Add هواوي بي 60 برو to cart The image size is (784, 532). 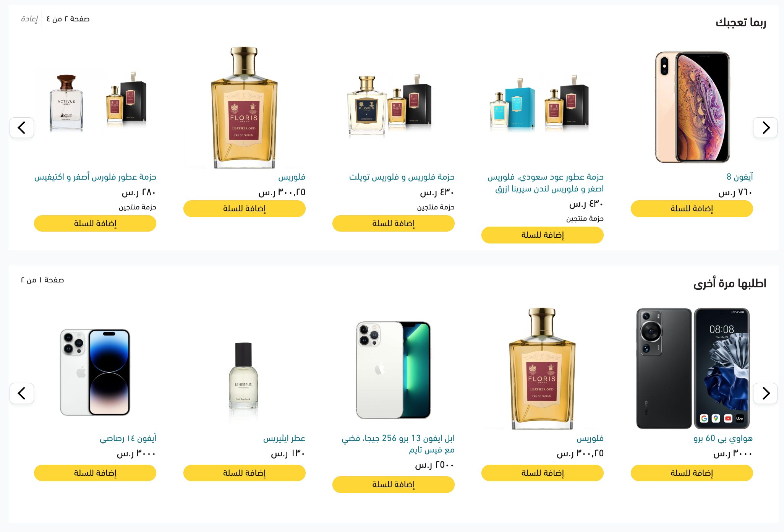(692, 473)
